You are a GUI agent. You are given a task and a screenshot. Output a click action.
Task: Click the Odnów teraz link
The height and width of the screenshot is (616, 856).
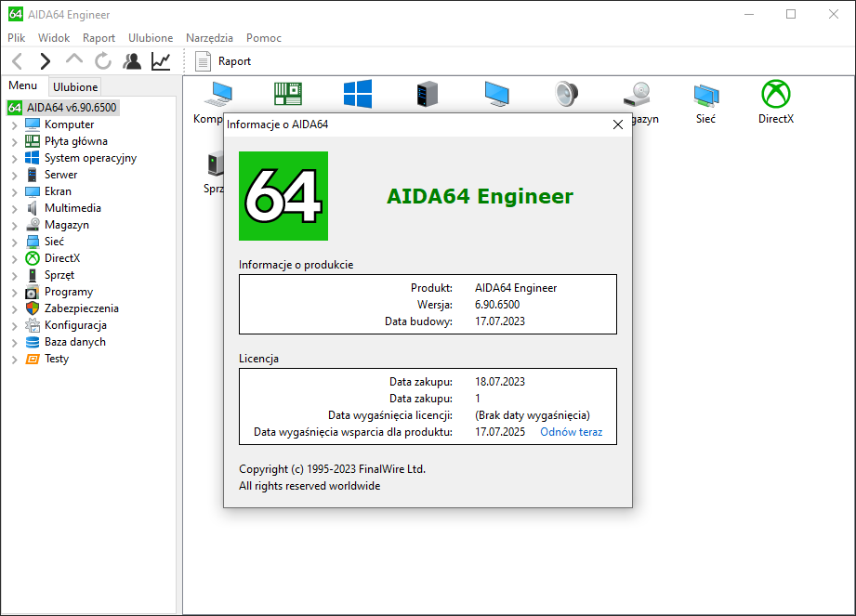point(571,432)
